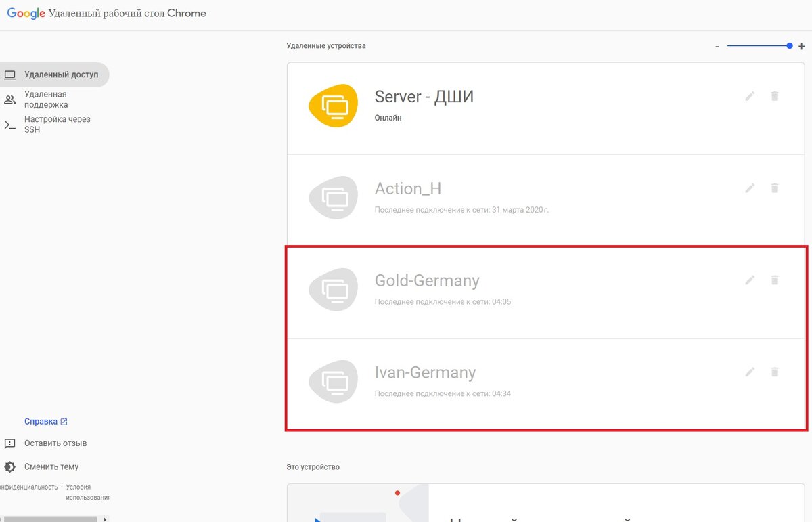Connect to Server - ДШИ device
The height and width of the screenshot is (522, 812).
(547, 108)
